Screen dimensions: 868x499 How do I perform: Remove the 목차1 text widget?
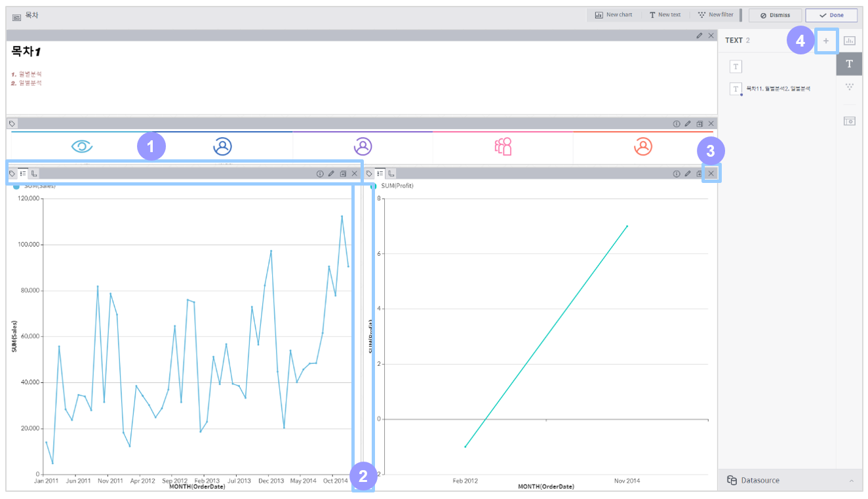pos(711,35)
